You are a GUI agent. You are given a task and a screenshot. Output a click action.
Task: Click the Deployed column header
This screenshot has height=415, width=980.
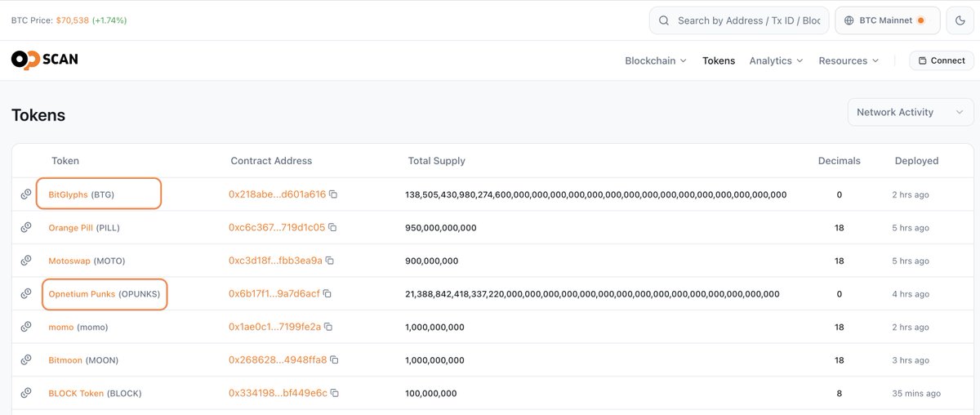coord(916,161)
